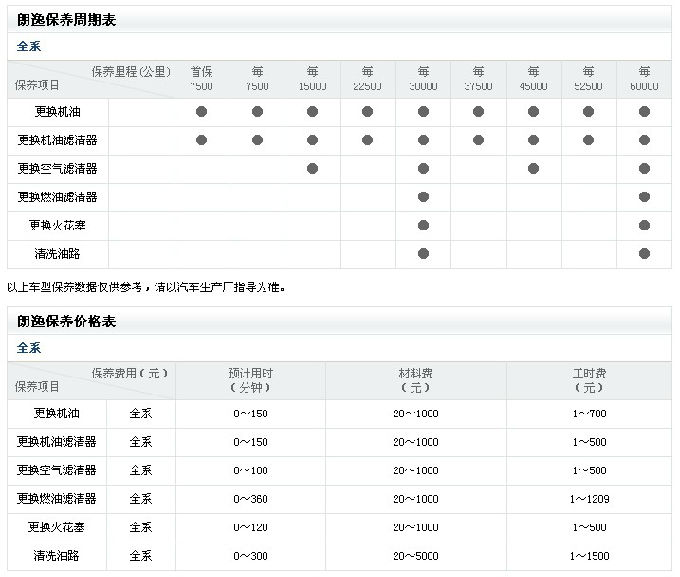680x577 pixels.
Task: Click 更换燃油滤清器 row label in the cycle table
Action: pyautogui.click(x=58, y=197)
